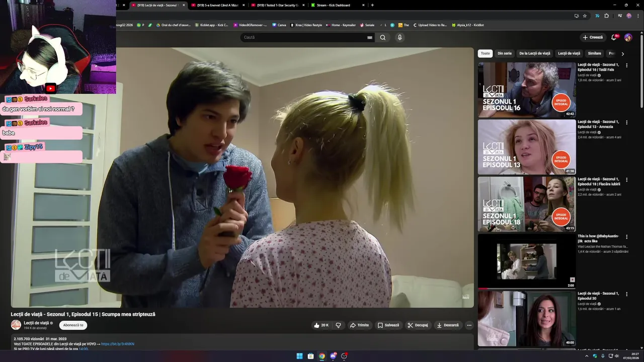Open the Alysia_k12 - KickBot bookmark

468,25
